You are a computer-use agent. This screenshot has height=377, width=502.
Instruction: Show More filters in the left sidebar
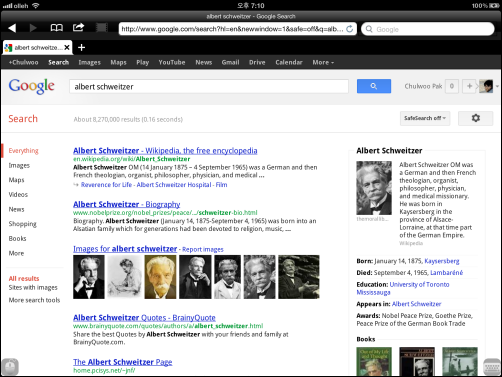[16, 253]
